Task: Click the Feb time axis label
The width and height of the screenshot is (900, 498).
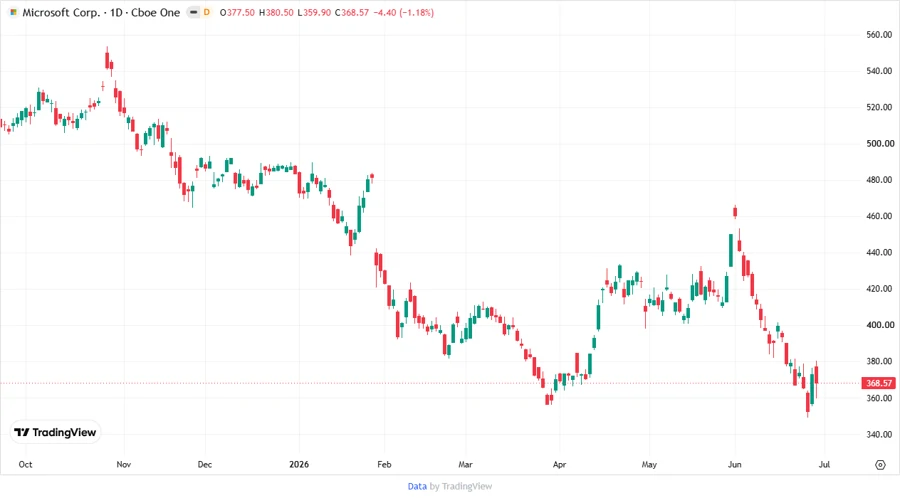Action: [384, 464]
